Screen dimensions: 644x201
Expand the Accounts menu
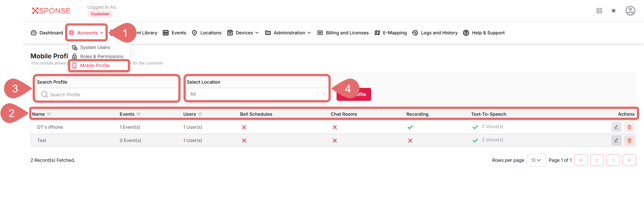[x=86, y=33]
